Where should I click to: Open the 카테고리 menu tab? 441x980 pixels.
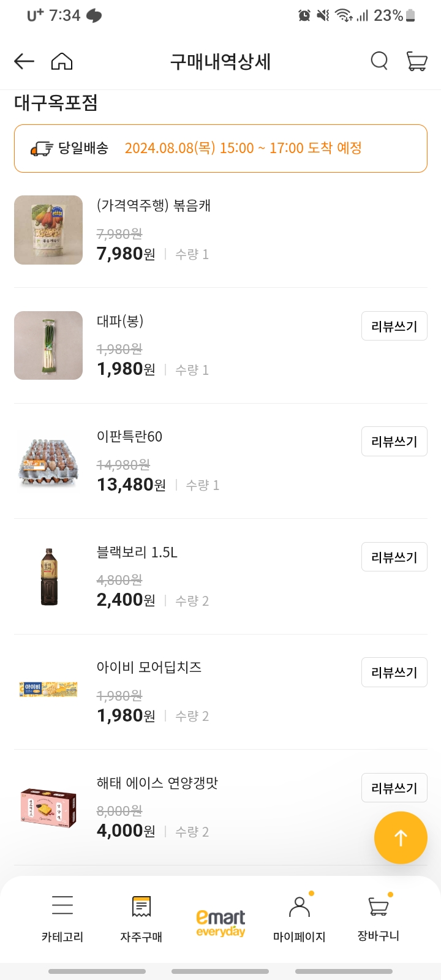tap(62, 917)
